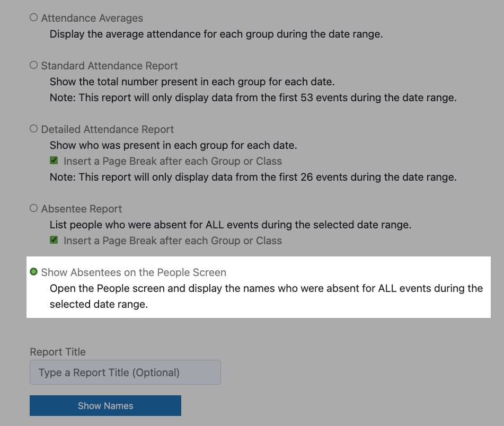
Task: Select Show Absentees on the People Screen radio
Action: [x=34, y=272]
